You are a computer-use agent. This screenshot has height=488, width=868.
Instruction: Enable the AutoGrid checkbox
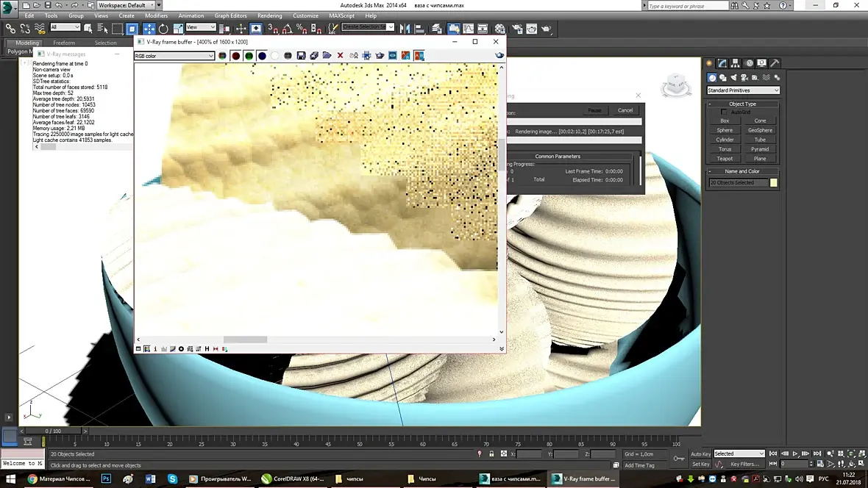coord(725,112)
